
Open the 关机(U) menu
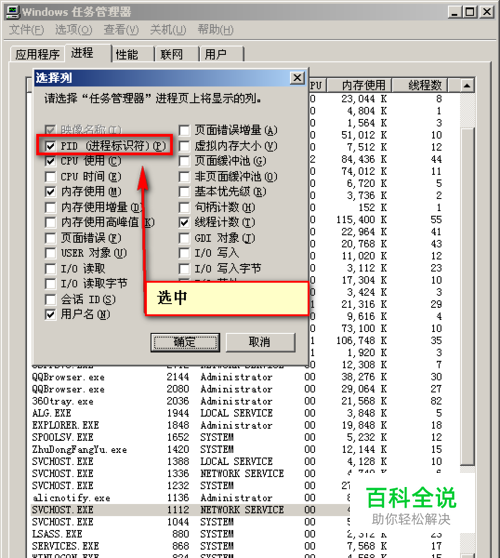point(168,30)
